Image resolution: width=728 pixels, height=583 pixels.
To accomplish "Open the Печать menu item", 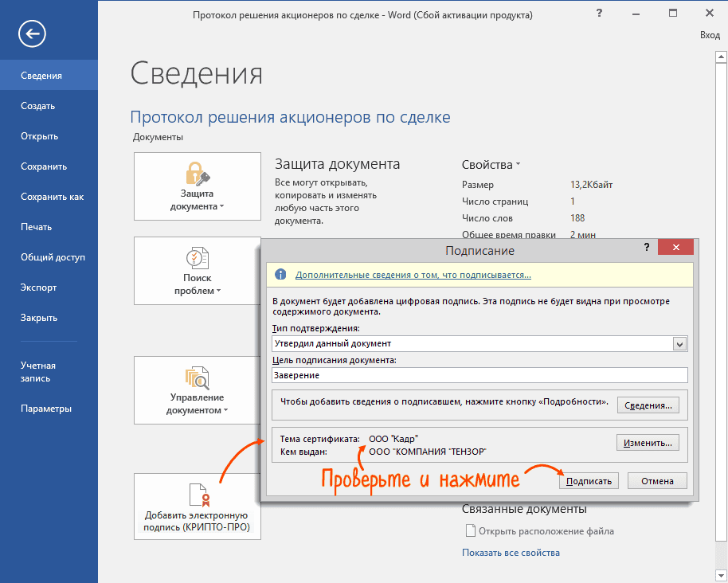I will point(36,227).
